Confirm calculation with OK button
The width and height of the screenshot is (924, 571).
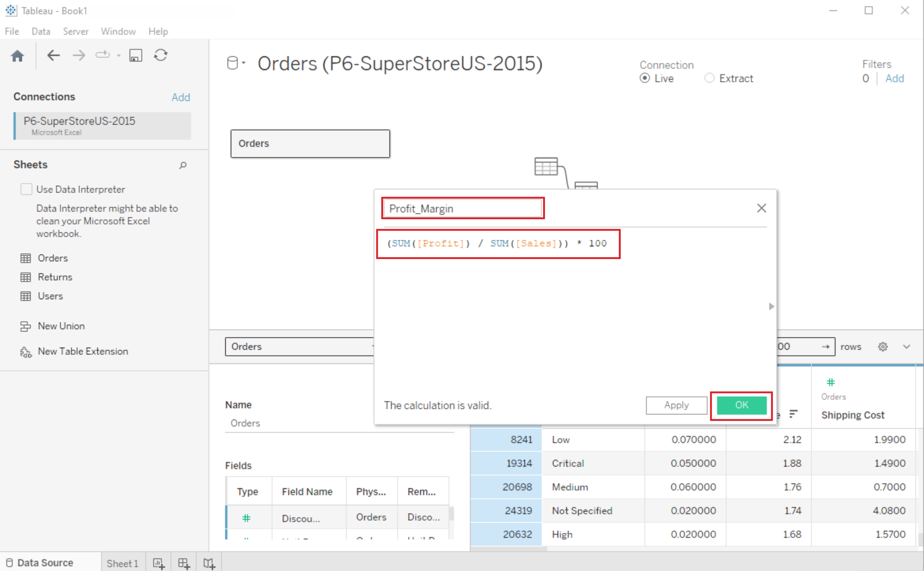(741, 405)
